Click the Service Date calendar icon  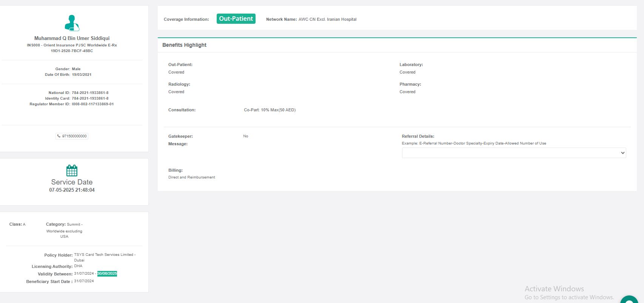point(72,171)
